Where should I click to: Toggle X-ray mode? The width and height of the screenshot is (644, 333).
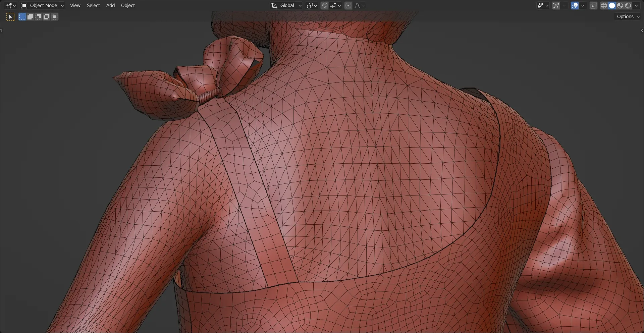pyautogui.click(x=593, y=5)
